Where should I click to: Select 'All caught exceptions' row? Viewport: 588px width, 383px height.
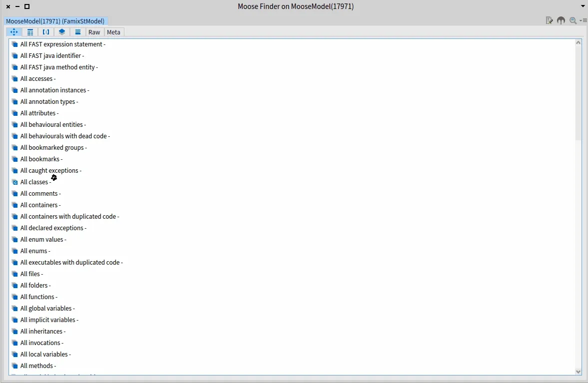(x=292, y=170)
